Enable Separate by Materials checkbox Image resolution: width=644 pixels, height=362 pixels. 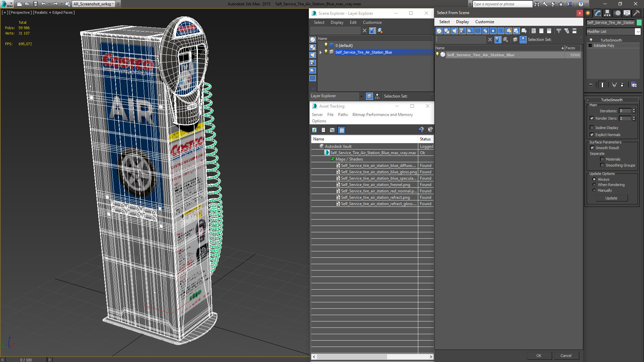click(602, 159)
